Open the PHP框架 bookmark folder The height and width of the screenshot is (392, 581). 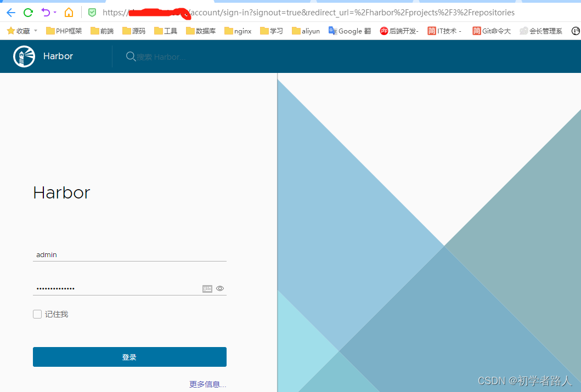(64, 31)
